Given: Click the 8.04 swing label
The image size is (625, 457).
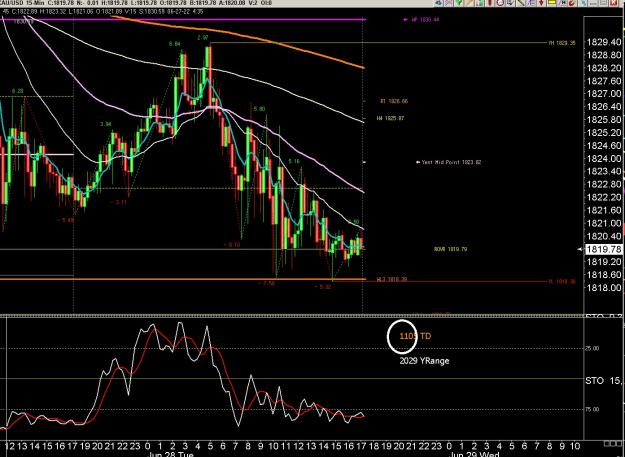Looking at the screenshot, I should [x=175, y=44].
